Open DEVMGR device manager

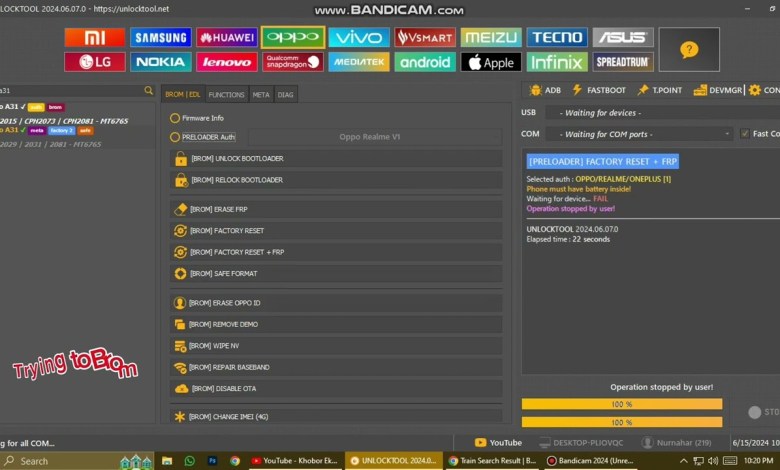click(719, 90)
